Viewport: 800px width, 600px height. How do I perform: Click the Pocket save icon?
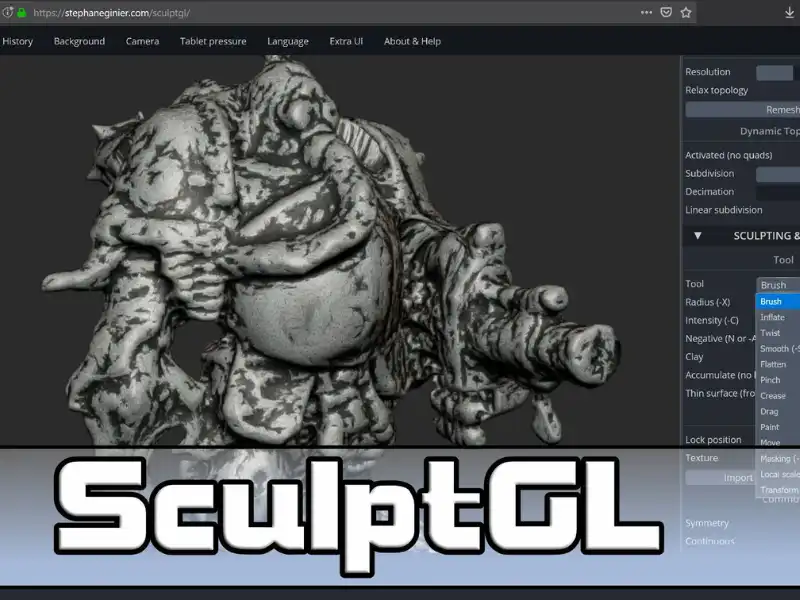666,13
